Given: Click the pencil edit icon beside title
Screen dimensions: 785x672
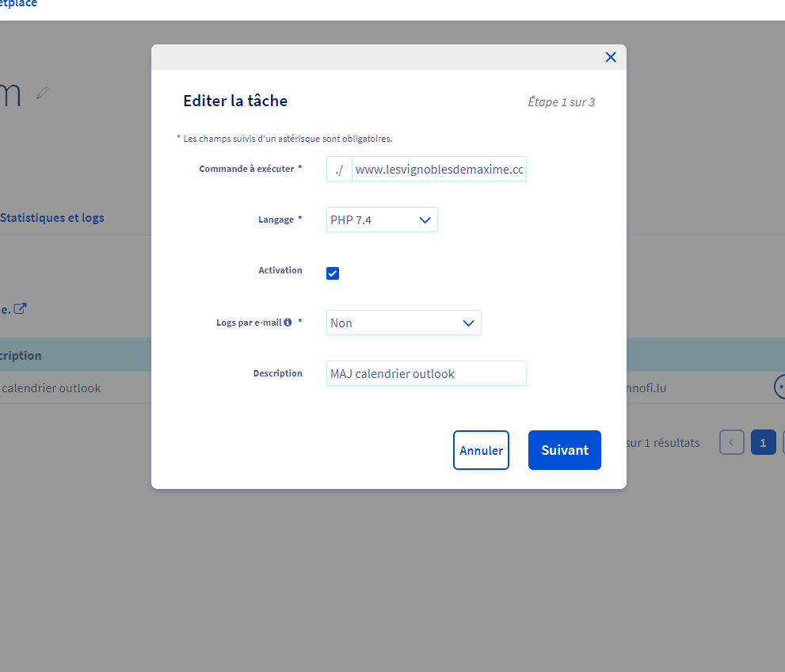Looking at the screenshot, I should [43, 94].
